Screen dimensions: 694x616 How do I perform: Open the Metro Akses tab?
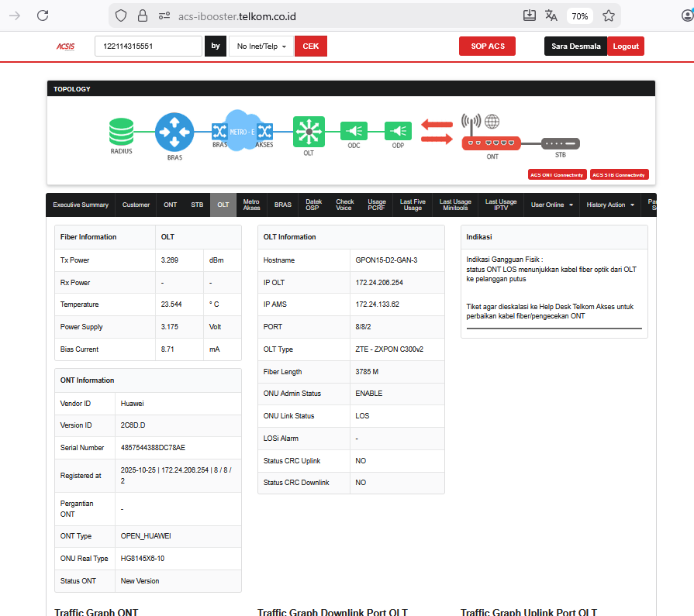[x=251, y=205]
